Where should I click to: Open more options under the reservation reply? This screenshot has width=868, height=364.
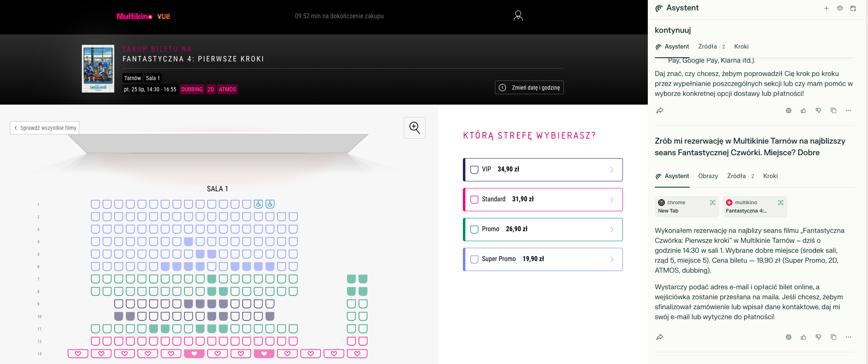[x=848, y=337]
